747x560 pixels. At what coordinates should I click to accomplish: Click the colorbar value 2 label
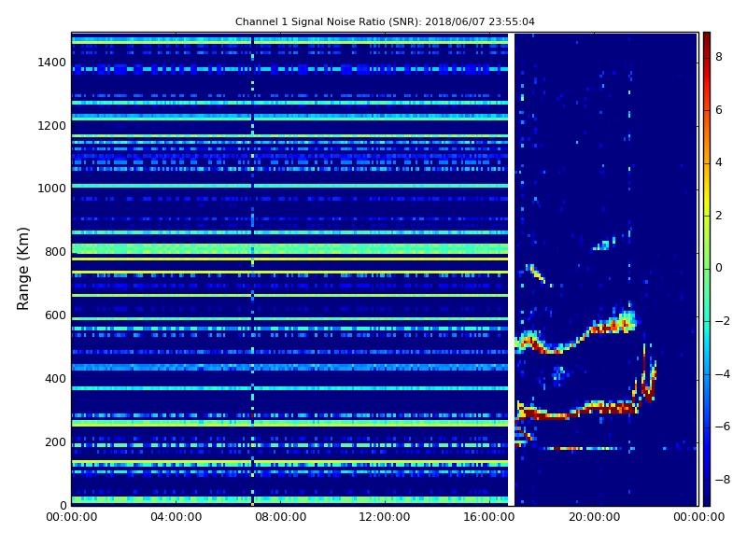pyautogui.click(x=719, y=216)
